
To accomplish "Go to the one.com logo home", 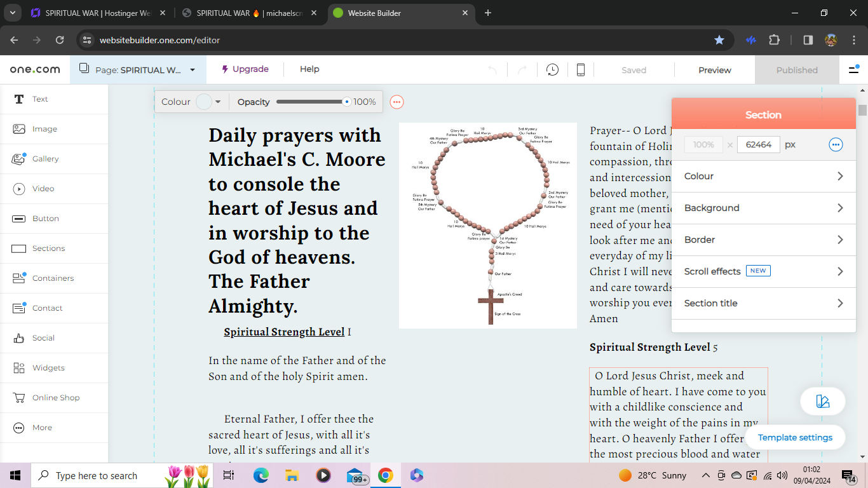I will [35, 70].
